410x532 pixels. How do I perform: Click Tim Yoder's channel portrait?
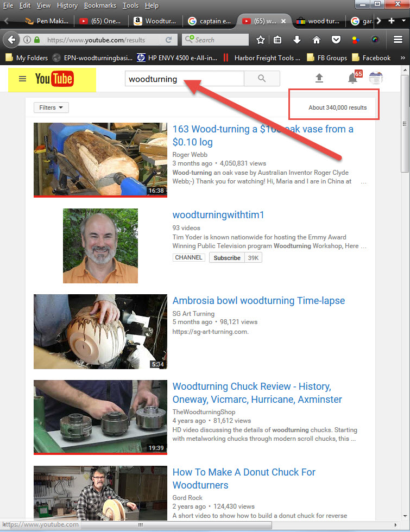coord(100,245)
